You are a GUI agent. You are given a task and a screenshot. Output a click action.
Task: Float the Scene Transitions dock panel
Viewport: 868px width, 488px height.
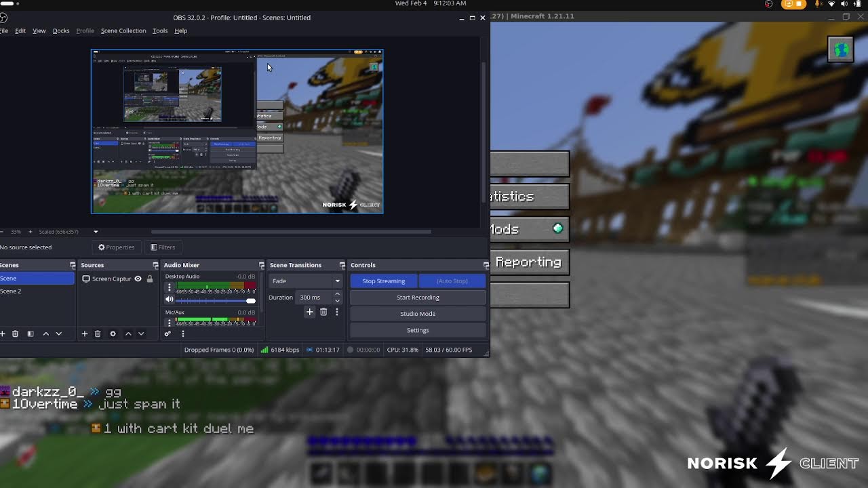coord(342,265)
